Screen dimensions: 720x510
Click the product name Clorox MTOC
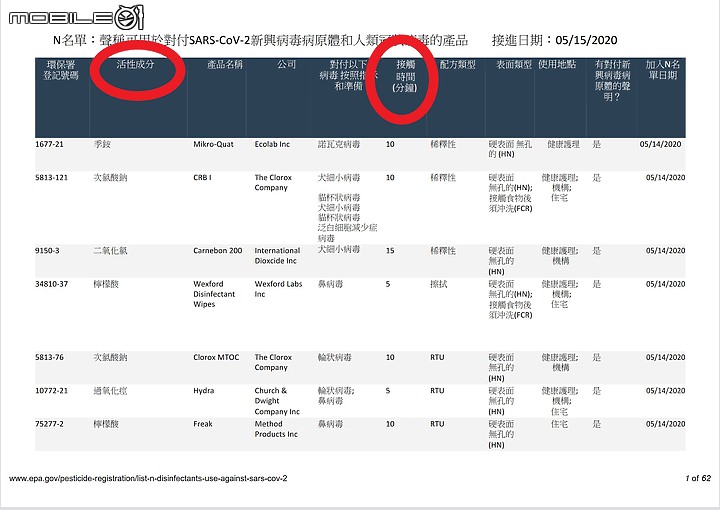(x=216, y=357)
